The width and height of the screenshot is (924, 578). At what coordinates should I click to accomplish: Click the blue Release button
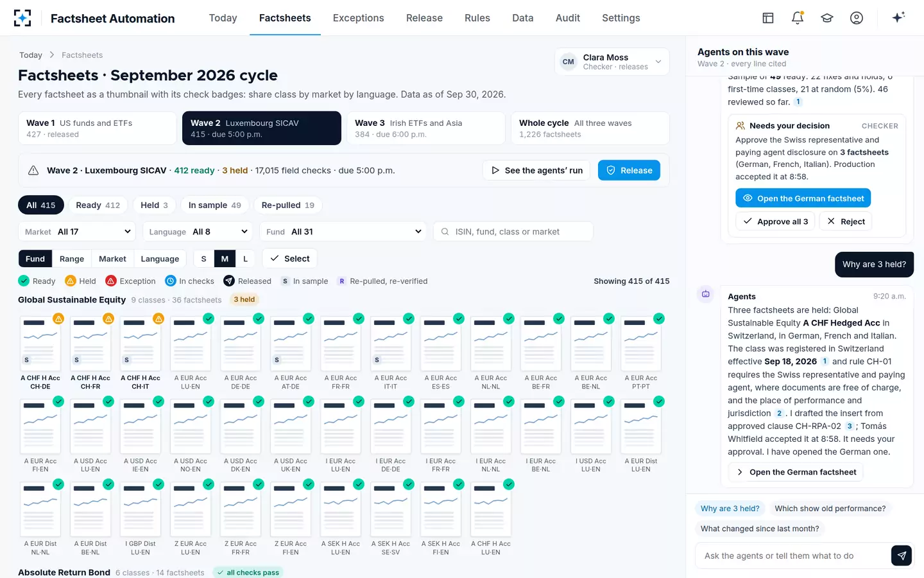click(629, 170)
